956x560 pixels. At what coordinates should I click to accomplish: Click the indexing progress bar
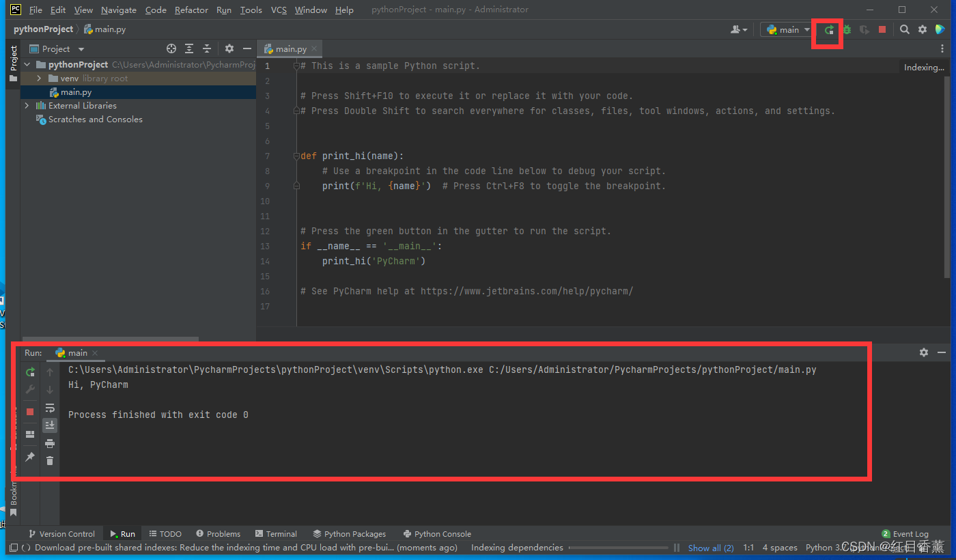click(x=618, y=548)
